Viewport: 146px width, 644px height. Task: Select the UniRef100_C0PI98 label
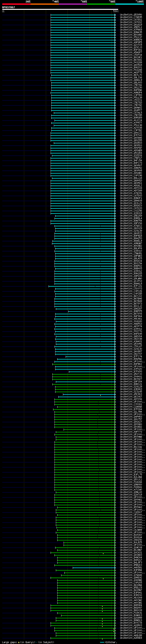[131, 175]
